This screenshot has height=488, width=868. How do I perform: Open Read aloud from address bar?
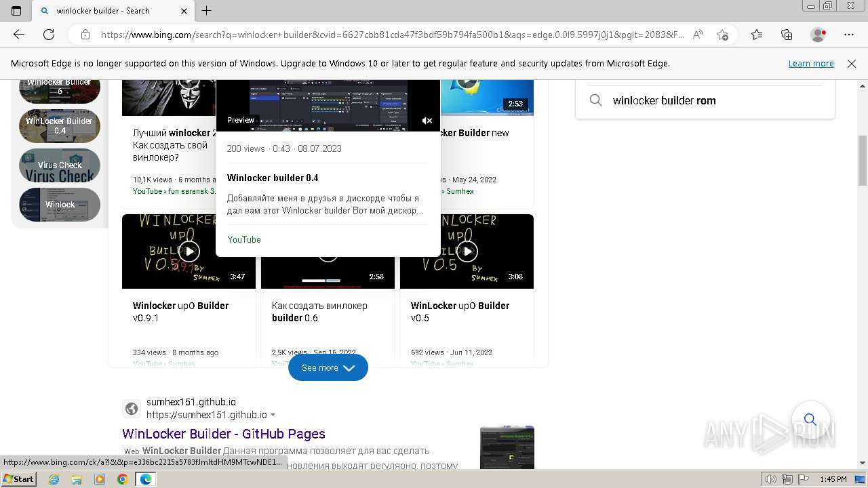click(698, 35)
